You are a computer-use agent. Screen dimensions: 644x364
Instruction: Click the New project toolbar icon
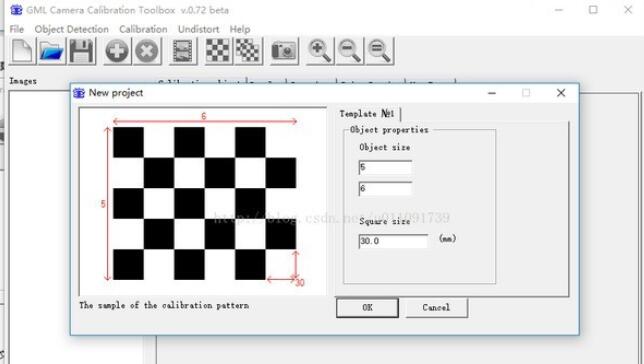[22, 51]
